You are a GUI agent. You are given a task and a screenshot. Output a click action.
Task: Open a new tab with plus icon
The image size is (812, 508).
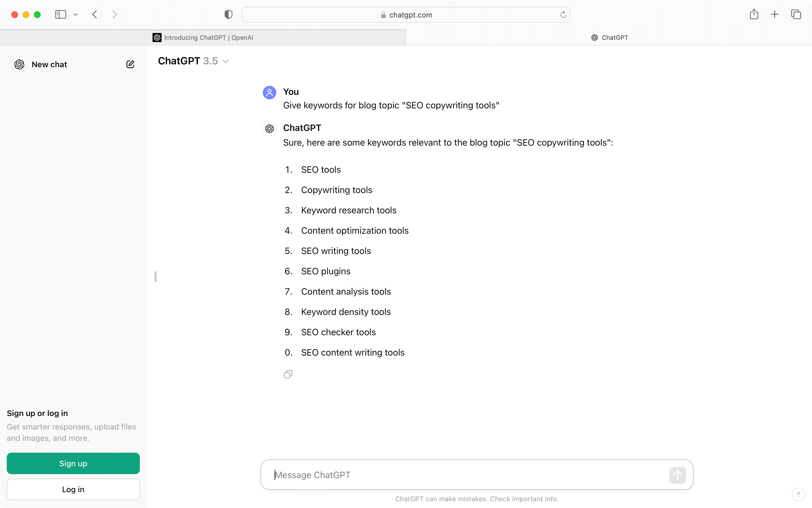pos(775,14)
